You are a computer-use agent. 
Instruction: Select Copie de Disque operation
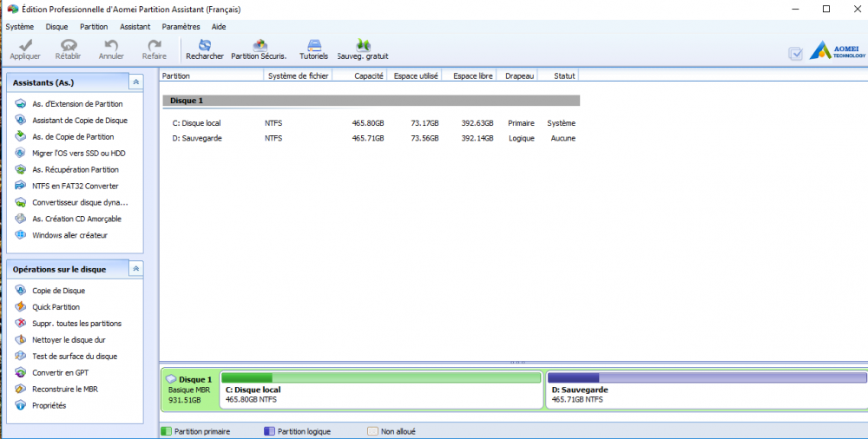tap(59, 291)
